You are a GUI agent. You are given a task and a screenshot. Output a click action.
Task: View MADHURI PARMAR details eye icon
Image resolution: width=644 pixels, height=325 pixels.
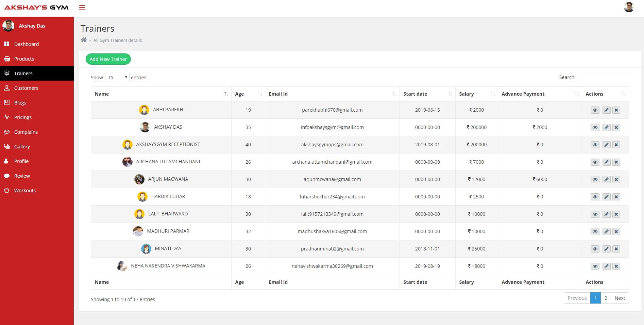(x=595, y=231)
